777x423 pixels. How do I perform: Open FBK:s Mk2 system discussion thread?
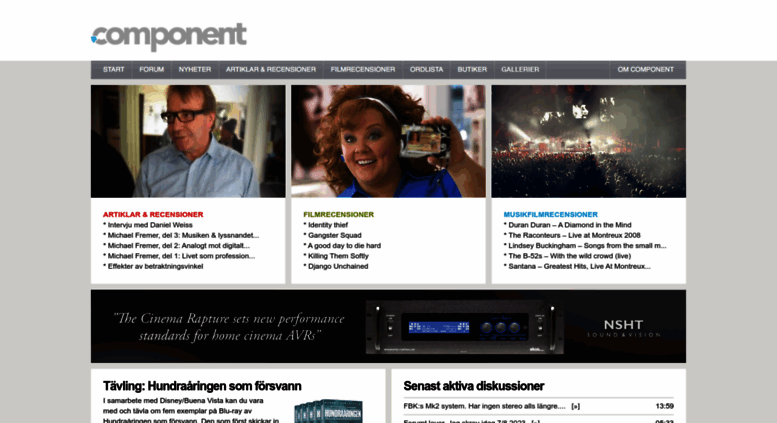pos(484,406)
